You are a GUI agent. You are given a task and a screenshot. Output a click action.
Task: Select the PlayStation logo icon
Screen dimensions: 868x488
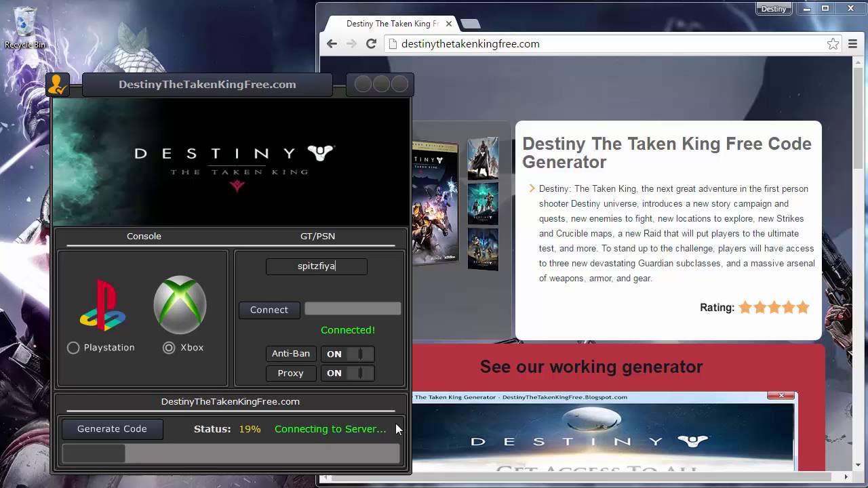coord(103,306)
